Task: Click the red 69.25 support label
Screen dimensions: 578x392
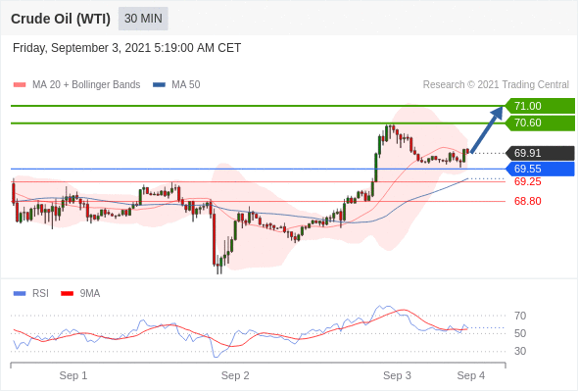Action: pyautogui.click(x=528, y=181)
